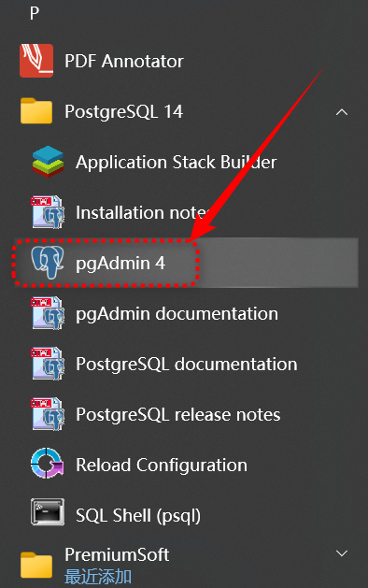Collapse the PostgreSQL 14 group chevron

coord(342,112)
